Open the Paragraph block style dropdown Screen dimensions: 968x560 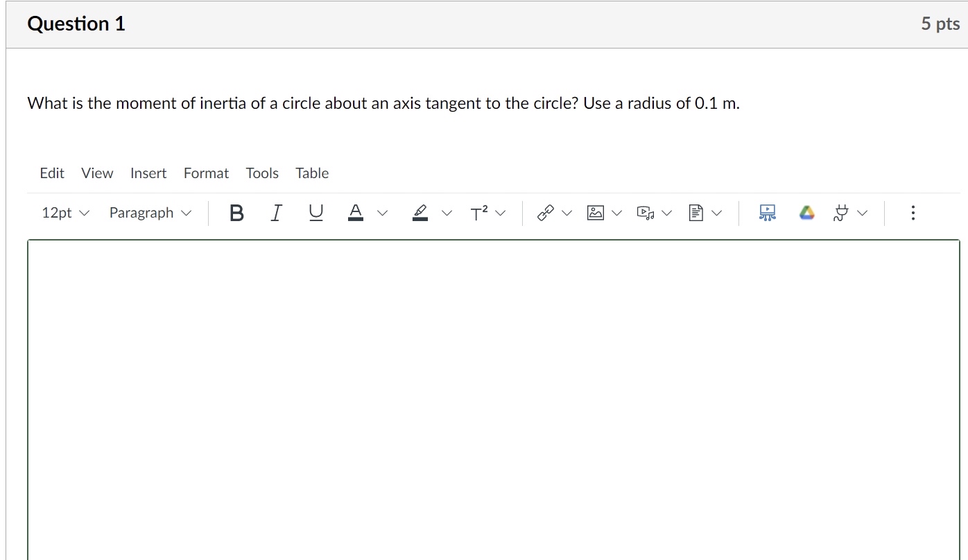point(150,213)
